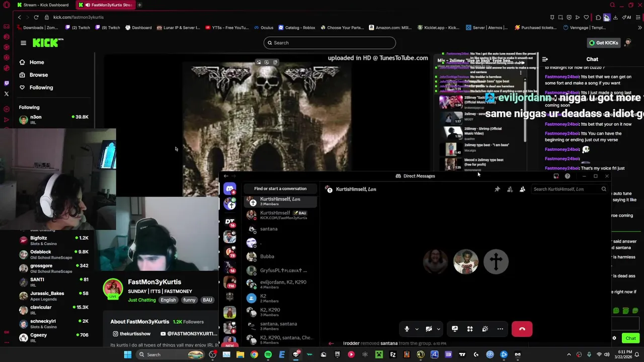This screenshot has height=362, width=644.
Task: Open n3on followed channel
Action: [54, 119]
